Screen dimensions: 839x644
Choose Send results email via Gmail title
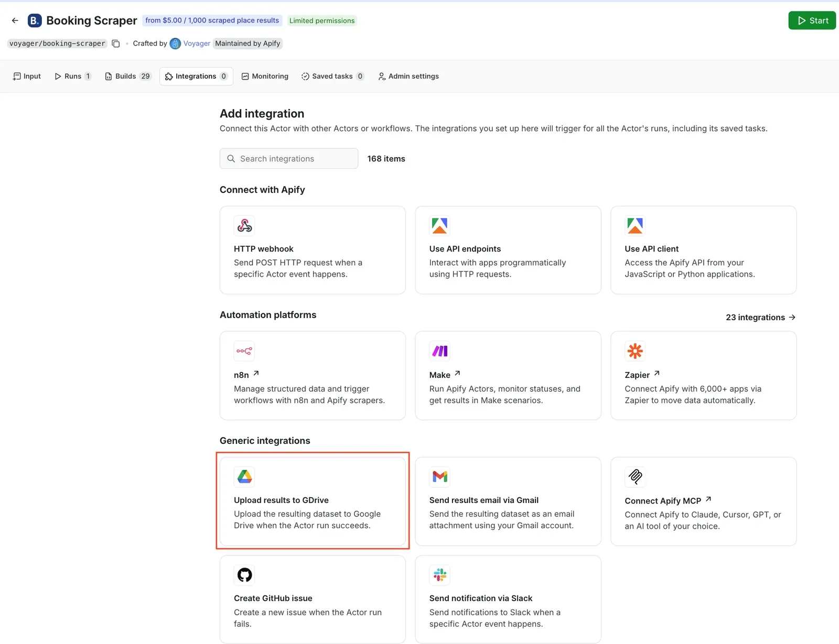click(x=484, y=500)
